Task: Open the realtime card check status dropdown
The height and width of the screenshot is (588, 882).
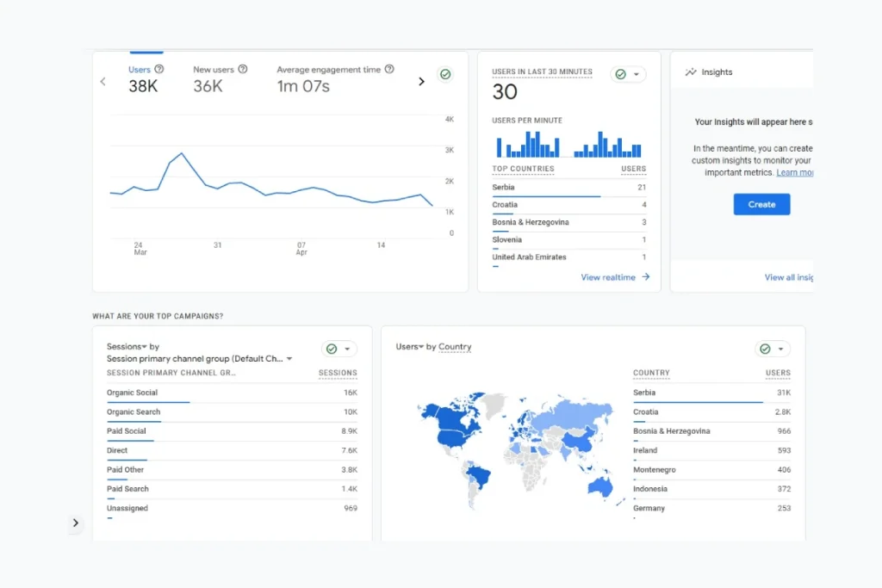Action: (629, 75)
